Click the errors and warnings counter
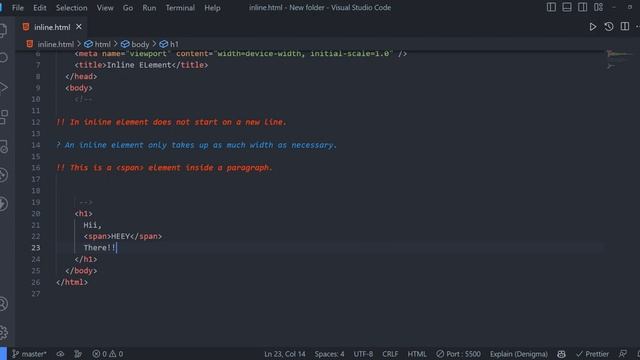Image resolution: width=640 pixels, height=360 pixels. pos(108,354)
